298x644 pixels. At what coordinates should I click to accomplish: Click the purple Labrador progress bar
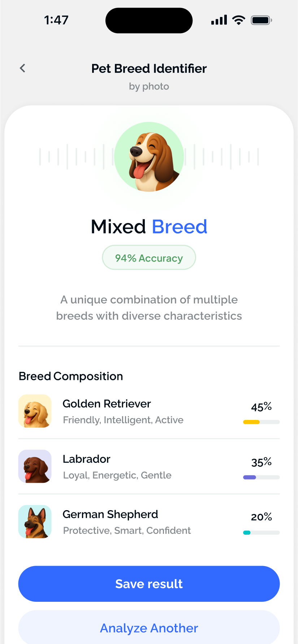point(261,477)
